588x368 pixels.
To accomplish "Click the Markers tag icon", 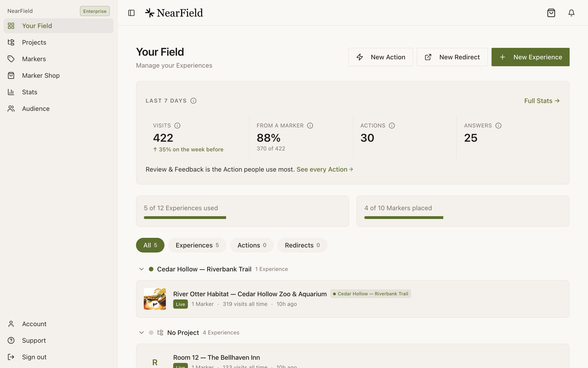I will pyautogui.click(x=11, y=59).
